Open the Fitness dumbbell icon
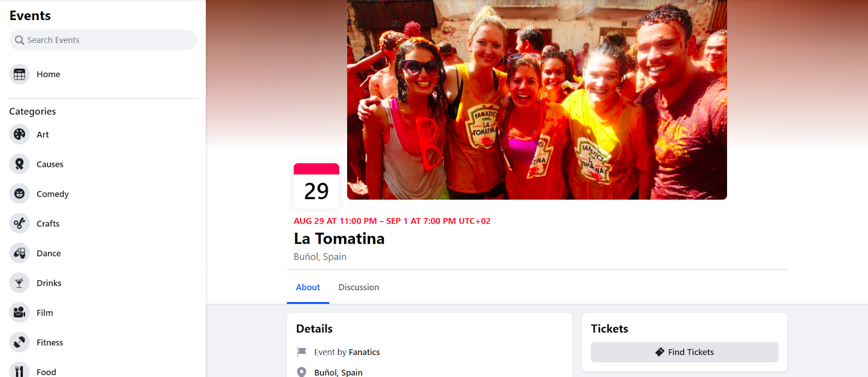 click(20, 342)
